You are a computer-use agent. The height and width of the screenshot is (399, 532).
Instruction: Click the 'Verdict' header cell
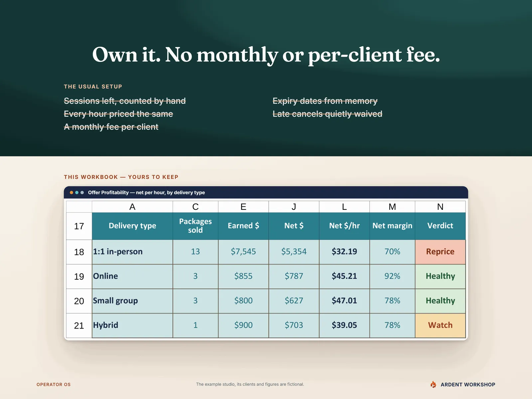pyautogui.click(x=440, y=226)
